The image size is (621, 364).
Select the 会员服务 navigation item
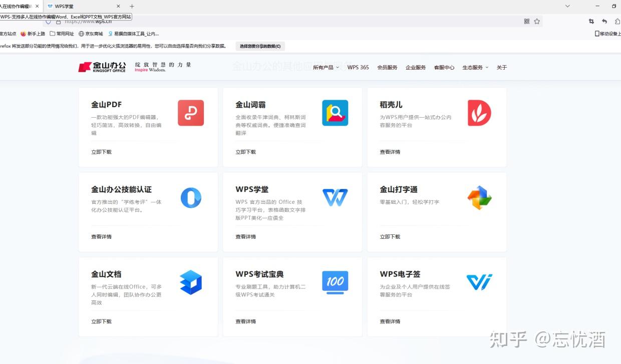point(387,67)
